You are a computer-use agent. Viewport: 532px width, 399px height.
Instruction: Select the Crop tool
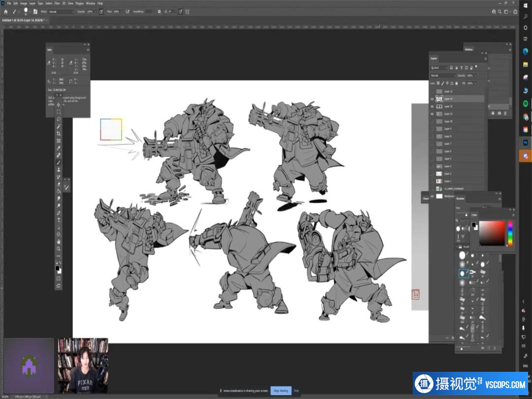(58, 134)
